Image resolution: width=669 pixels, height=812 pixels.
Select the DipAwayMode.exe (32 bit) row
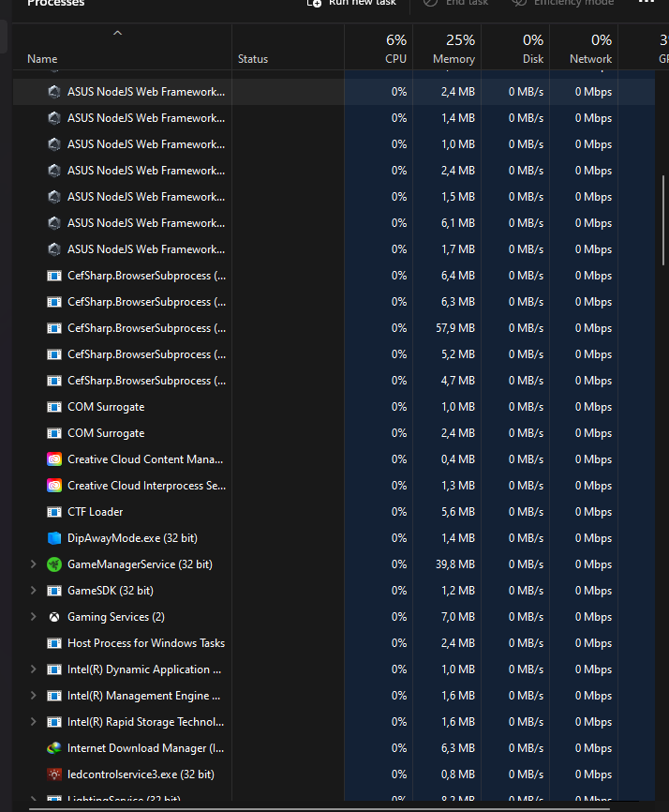pyautogui.click(x=334, y=538)
